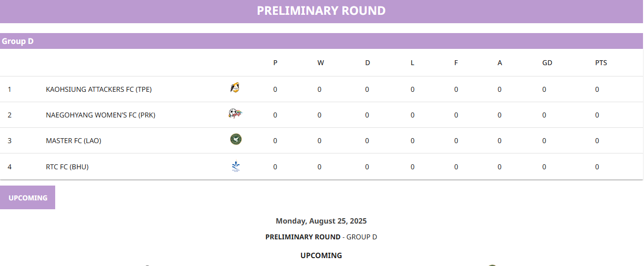The height and width of the screenshot is (266, 644).
Task: Select the UPCOMING matches tab
Action: point(28,197)
